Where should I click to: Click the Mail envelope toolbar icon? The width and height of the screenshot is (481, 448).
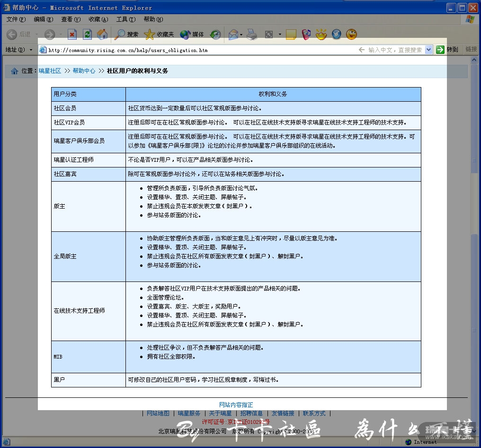tap(233, 35)
